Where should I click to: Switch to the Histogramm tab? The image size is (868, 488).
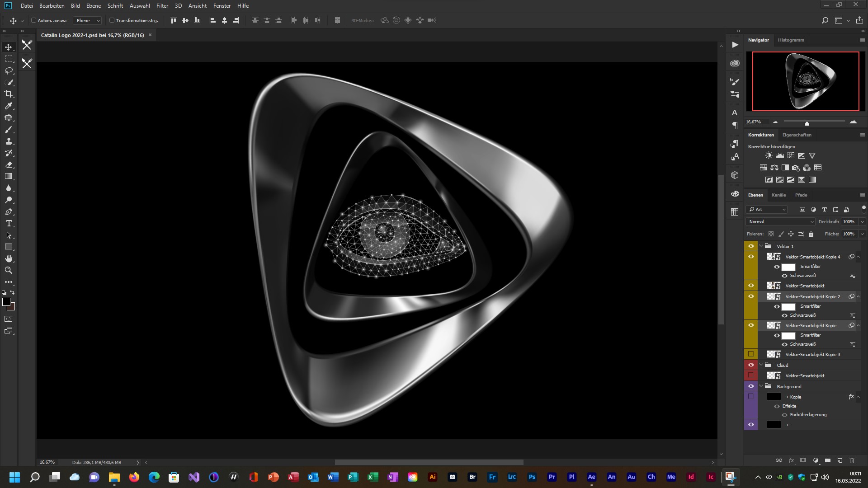(x=791, y=40)
